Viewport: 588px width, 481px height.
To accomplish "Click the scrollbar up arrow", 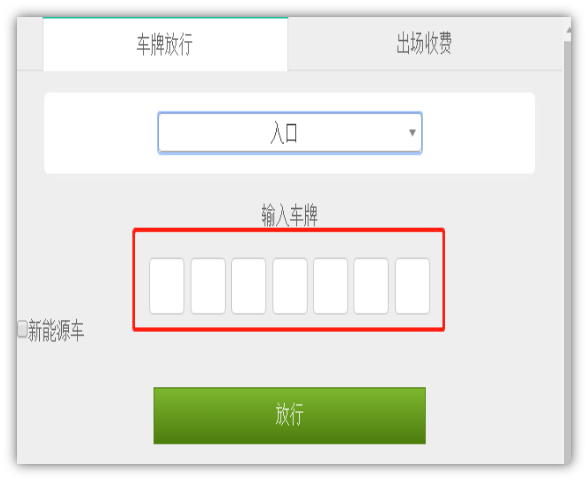I will pyautogui.click(x=568, y=30).
